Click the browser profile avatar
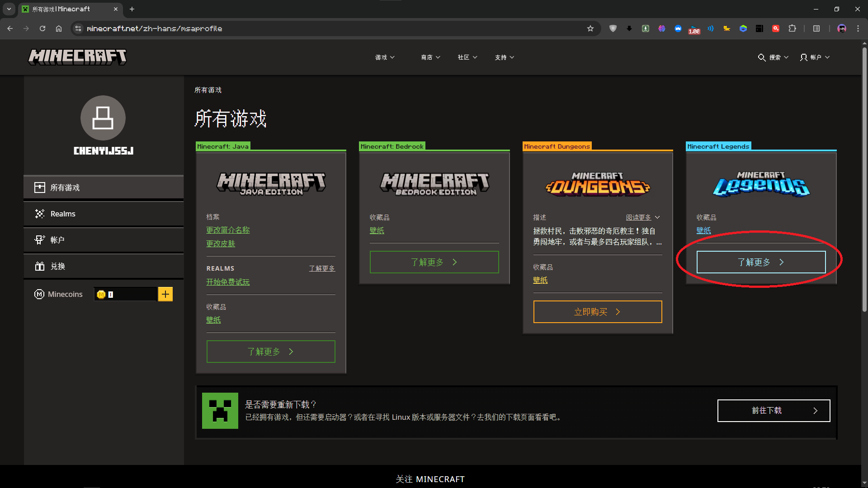The width and height of the screenshot is (868, 488). tap(842, 28)
